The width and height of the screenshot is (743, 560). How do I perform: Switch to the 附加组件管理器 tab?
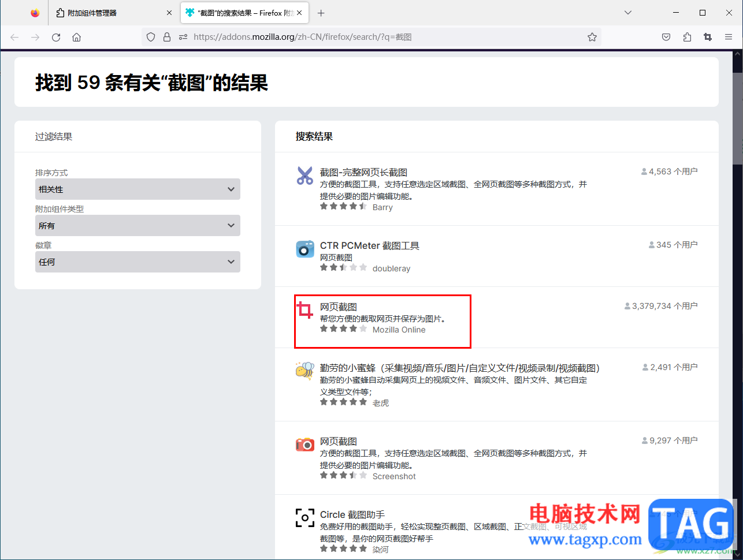coord(114,13)
